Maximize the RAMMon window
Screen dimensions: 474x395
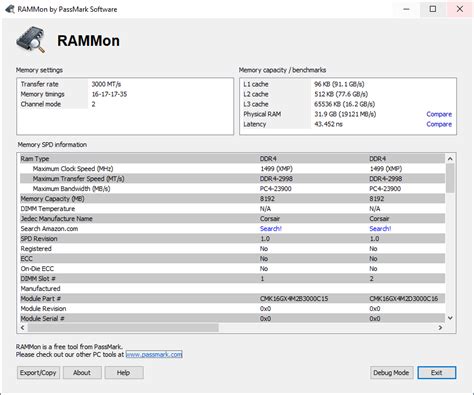(x=433, y=9)
